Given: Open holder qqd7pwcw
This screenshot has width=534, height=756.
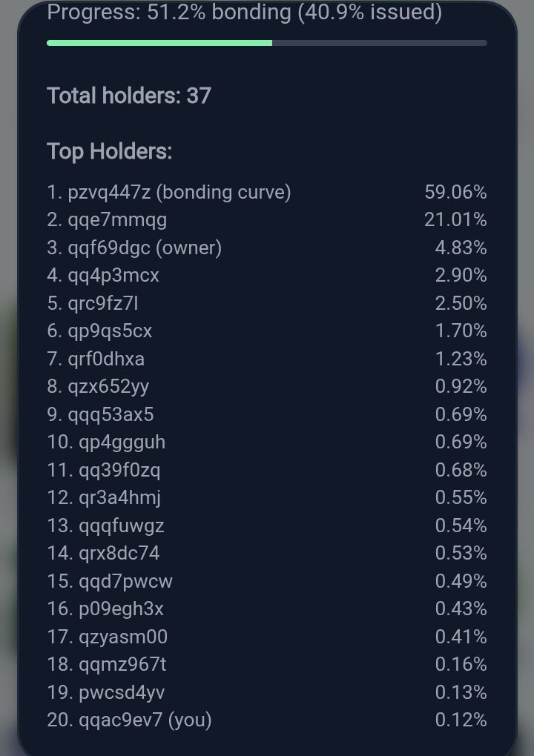Looking at the screenshot, I should (x=267, y=581).
